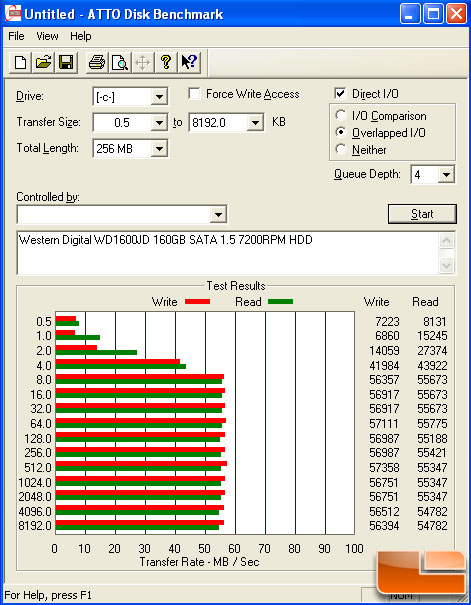
Task: Uncheck the Direct I/O checkbox
Action: pyautogui.click(x=340, y=93)
